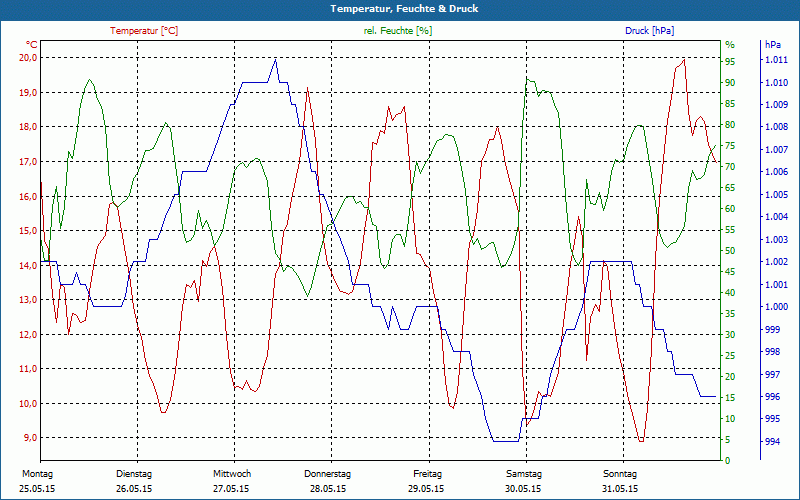This screenshot has height=500, width=800.
Task: Click the date '26.05.15'
Action: click(134, 489)
